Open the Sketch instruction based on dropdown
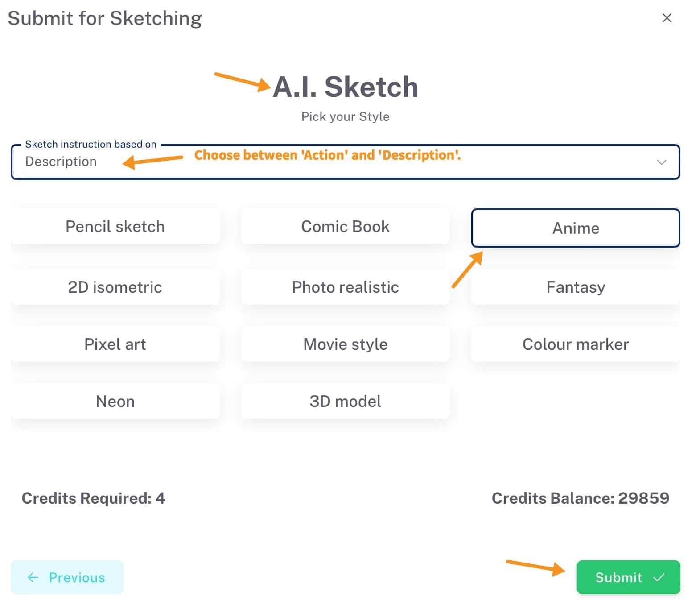This screenshot has height=613, width=700. point(346,162)
